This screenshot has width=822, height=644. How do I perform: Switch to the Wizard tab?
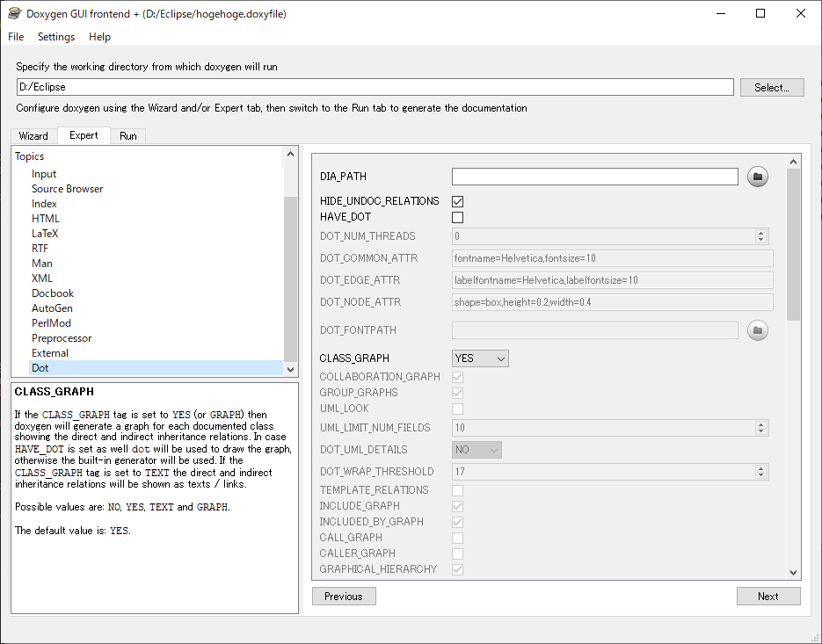[33, 135]
